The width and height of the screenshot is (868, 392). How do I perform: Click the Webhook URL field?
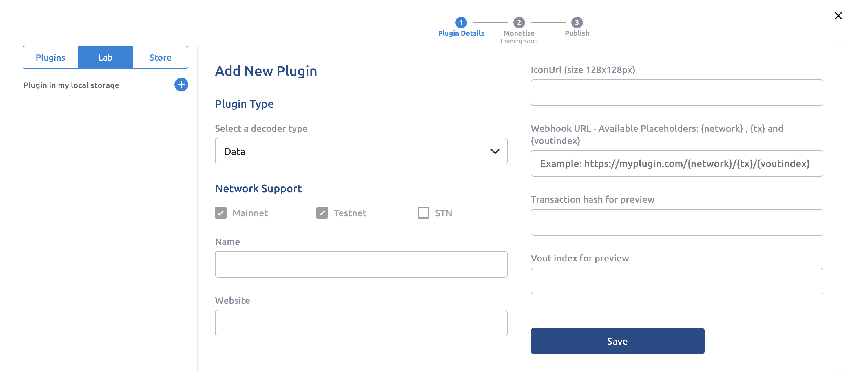[x=676, y=163]
